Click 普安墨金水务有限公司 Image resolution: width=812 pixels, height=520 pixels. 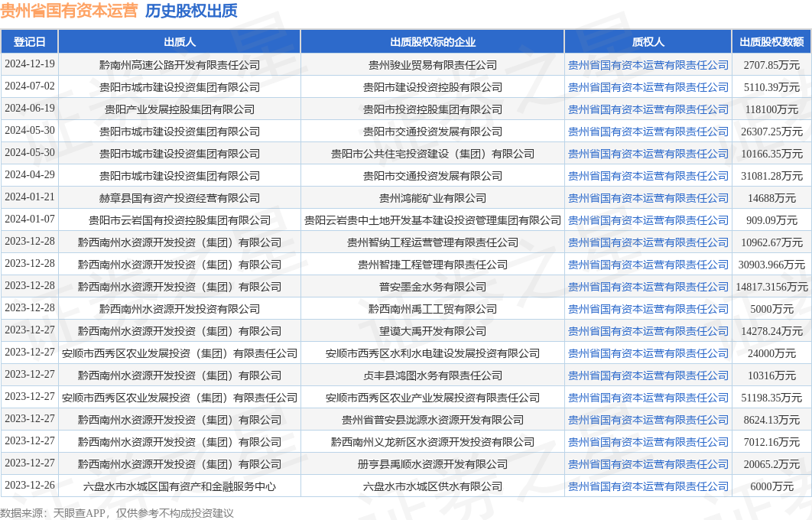pos(433,287)
